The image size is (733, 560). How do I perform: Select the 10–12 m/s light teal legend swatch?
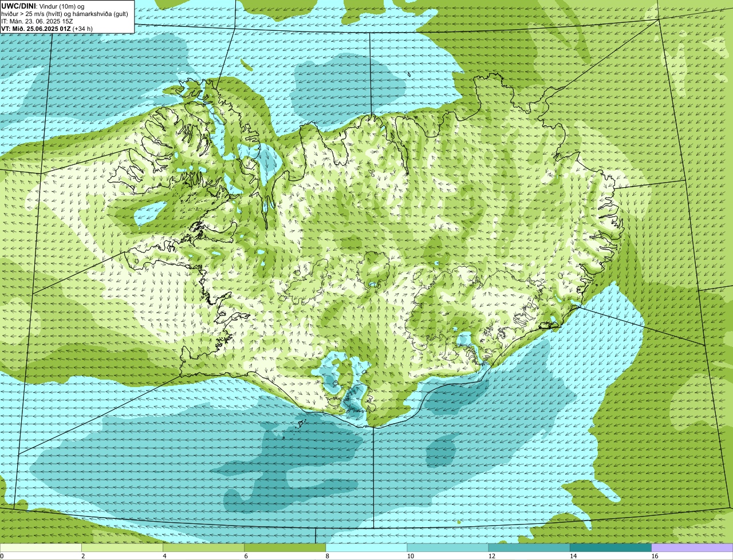(x=448, y=547)
